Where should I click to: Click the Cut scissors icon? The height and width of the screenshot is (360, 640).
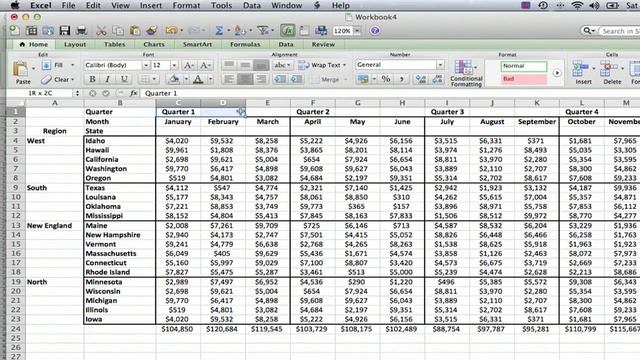(101, 31)
